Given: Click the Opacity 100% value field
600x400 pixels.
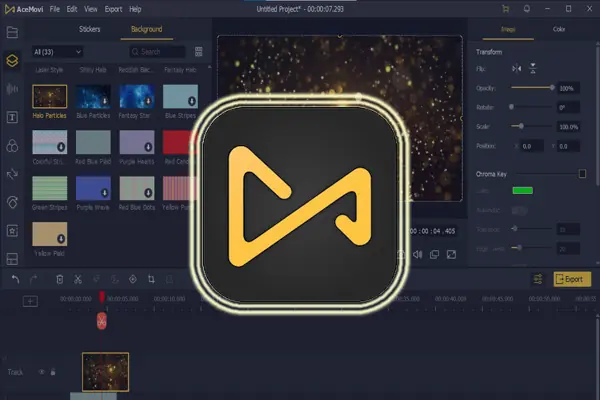Looking at the screenshot, I should [568, 88].
